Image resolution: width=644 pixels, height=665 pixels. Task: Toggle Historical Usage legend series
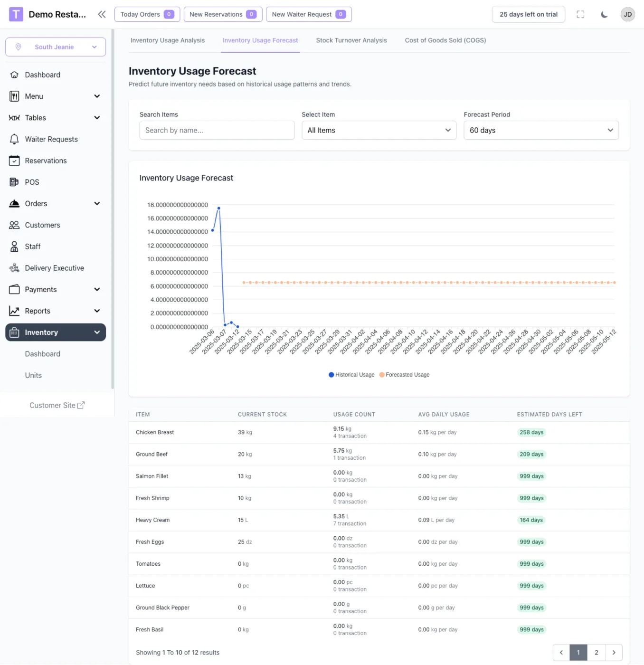point(351,375)
